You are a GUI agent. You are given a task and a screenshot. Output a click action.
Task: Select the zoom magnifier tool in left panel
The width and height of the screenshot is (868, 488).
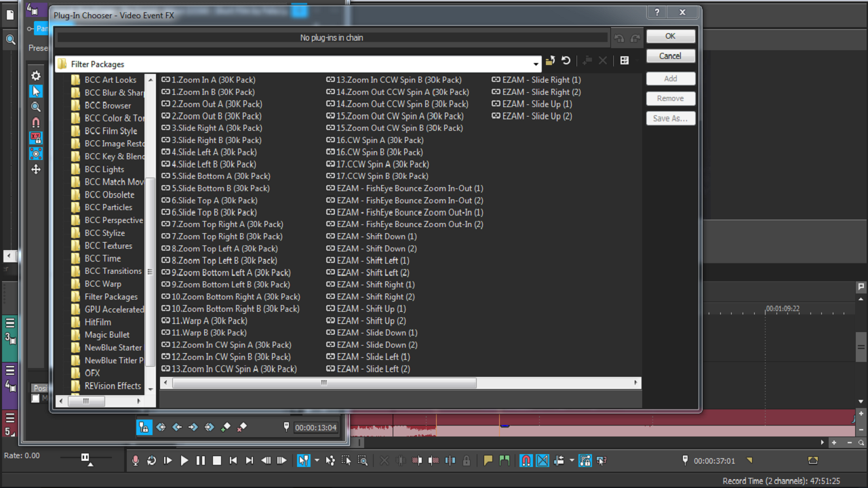pos(36,107)
